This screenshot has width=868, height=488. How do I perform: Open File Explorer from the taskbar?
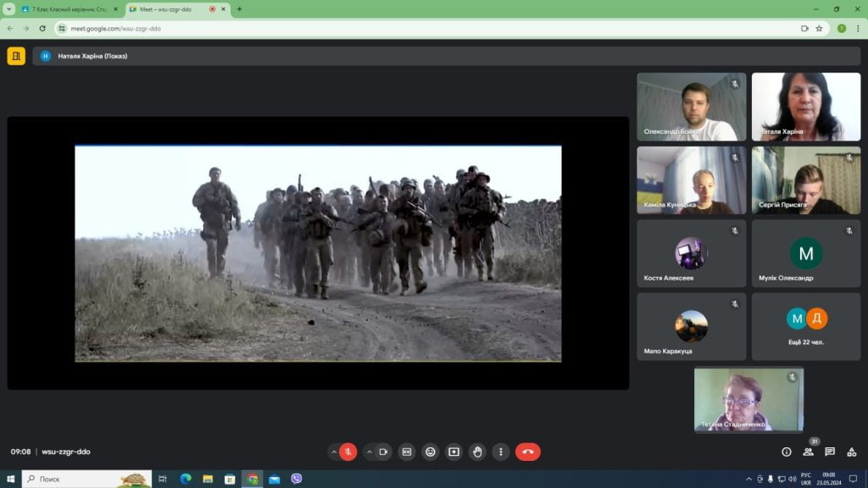(208, 480)
